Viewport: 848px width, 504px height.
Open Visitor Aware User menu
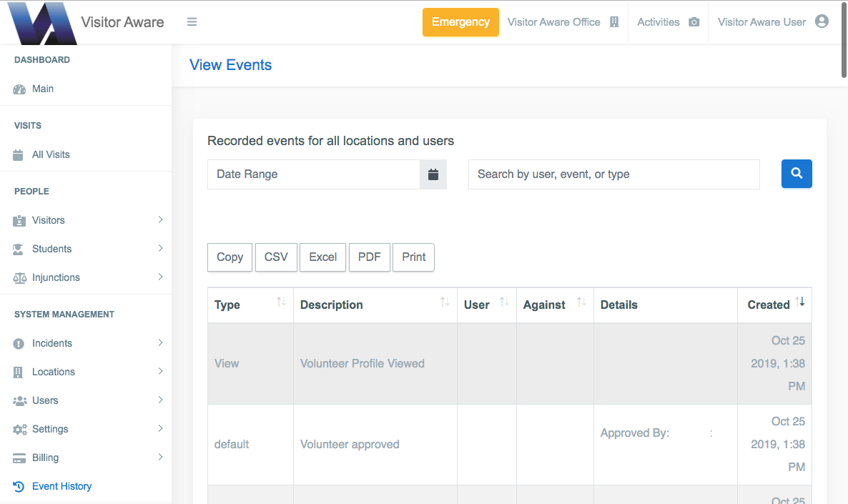[761, 22]
